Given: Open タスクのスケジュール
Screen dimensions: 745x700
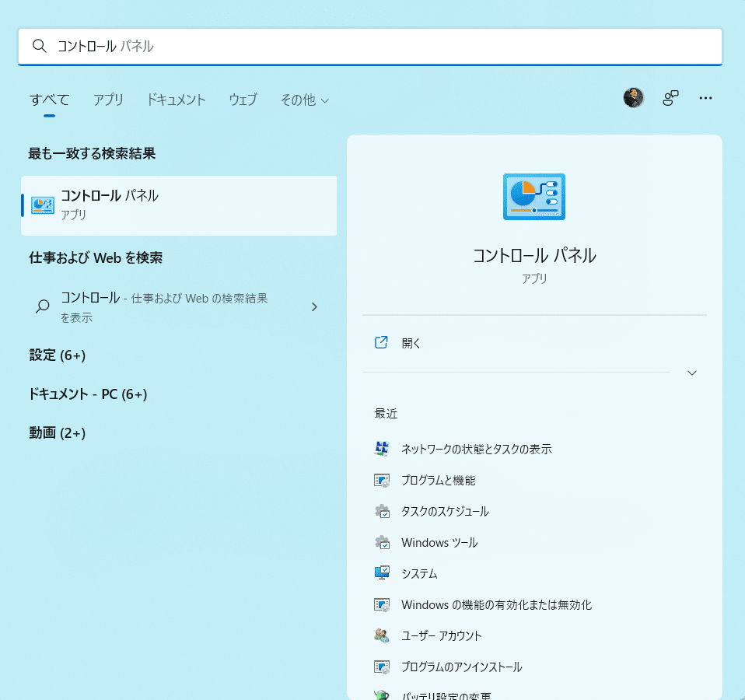Looking at the screenshot, I should pyautogui.click(x=445, y=511).
